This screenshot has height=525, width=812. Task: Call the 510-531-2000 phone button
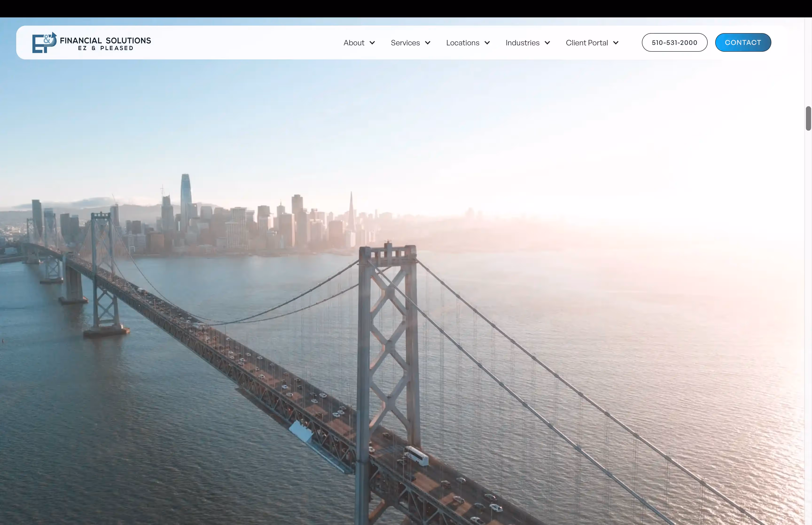(x=674, y=43)
